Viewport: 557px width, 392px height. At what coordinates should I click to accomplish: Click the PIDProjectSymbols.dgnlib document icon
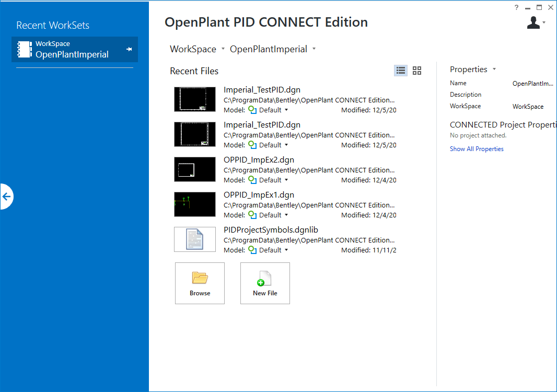(x=195, y=239)
